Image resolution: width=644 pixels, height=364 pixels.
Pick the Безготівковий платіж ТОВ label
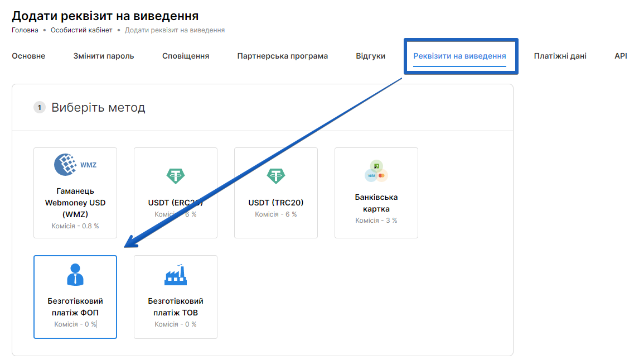176,307
